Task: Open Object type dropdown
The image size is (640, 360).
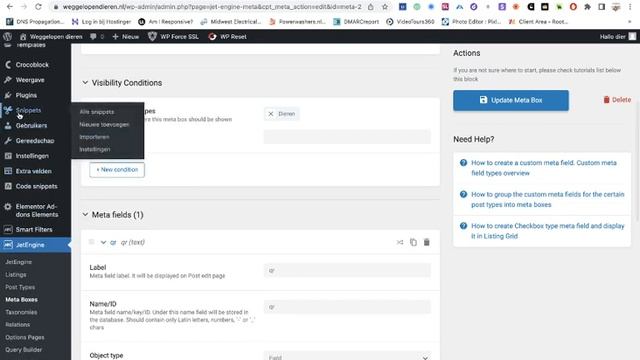Action: point(347,356)
